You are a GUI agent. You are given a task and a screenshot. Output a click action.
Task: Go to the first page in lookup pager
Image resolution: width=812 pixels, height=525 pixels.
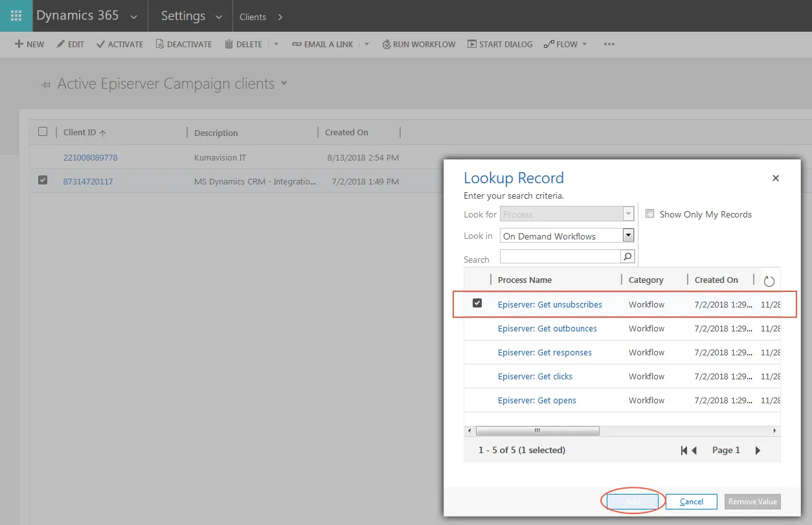click(684, 450)
